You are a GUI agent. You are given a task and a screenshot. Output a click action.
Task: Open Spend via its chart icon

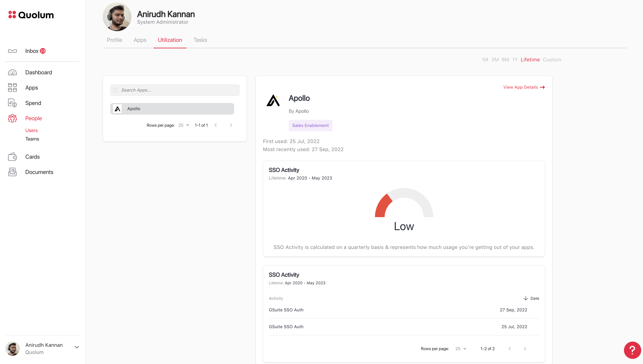click(12, 103)
